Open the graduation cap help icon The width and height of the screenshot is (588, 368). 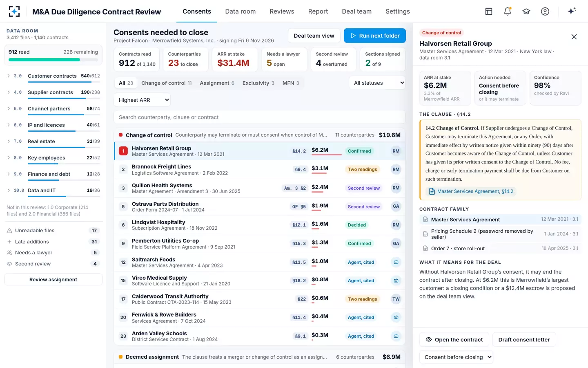[526, 11]
